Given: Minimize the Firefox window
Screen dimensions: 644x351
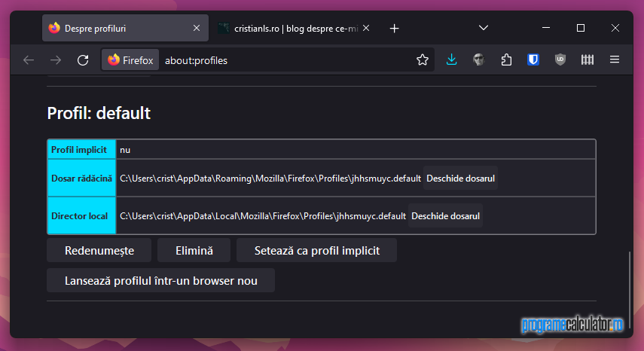Looking at the screenshot, I should click(546, 28).
